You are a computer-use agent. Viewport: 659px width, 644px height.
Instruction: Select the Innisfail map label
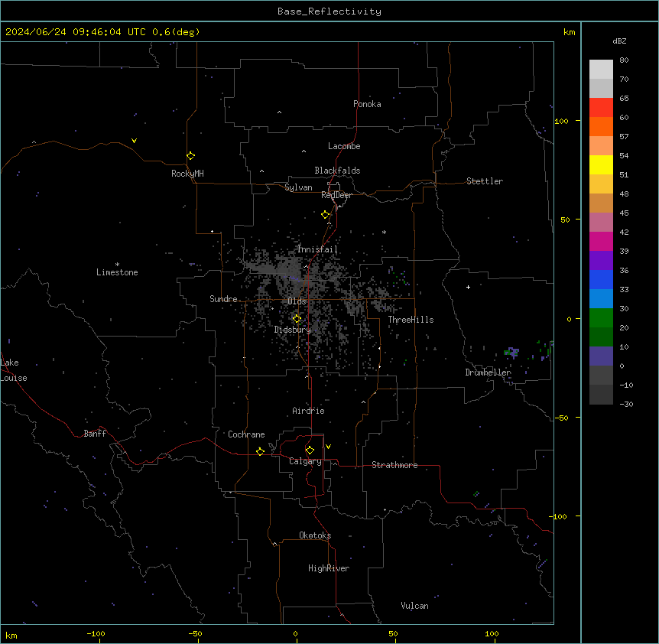(317, 249)
